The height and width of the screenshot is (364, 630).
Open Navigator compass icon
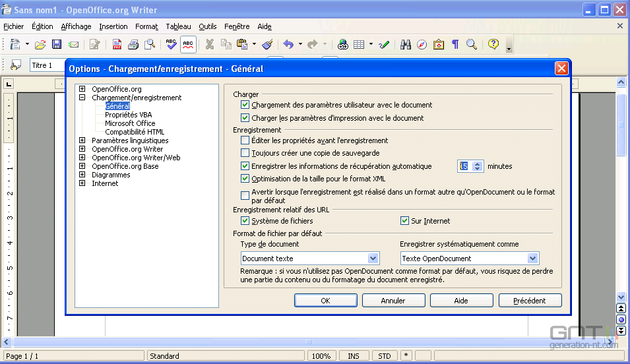[x=422, y=44]
